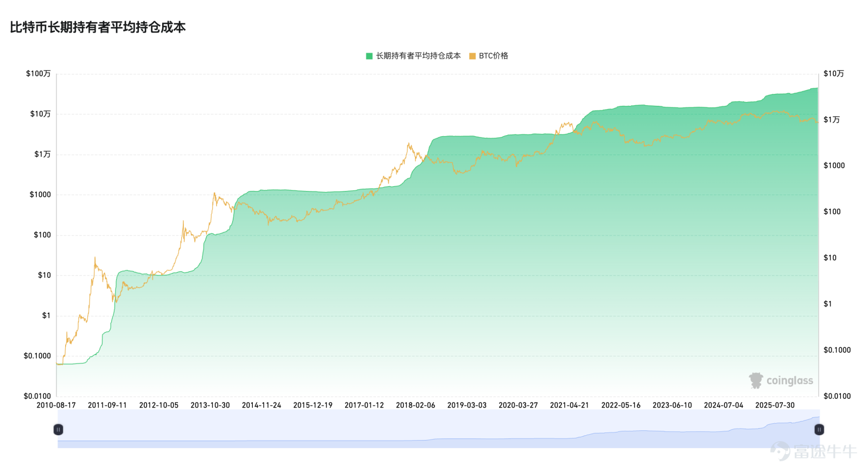Click the x-axis date 2020-03-27
This screenshot has height=471, width=868.
point(518,405)
